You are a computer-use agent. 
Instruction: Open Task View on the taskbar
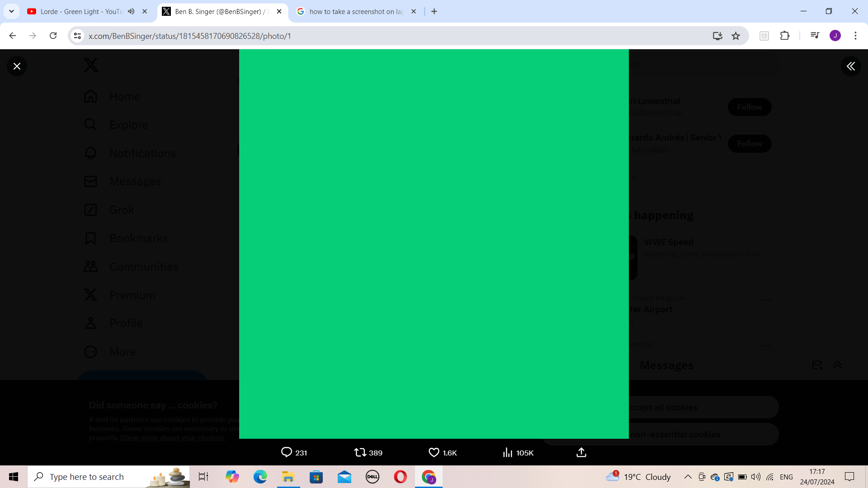[x=203, y=477]
